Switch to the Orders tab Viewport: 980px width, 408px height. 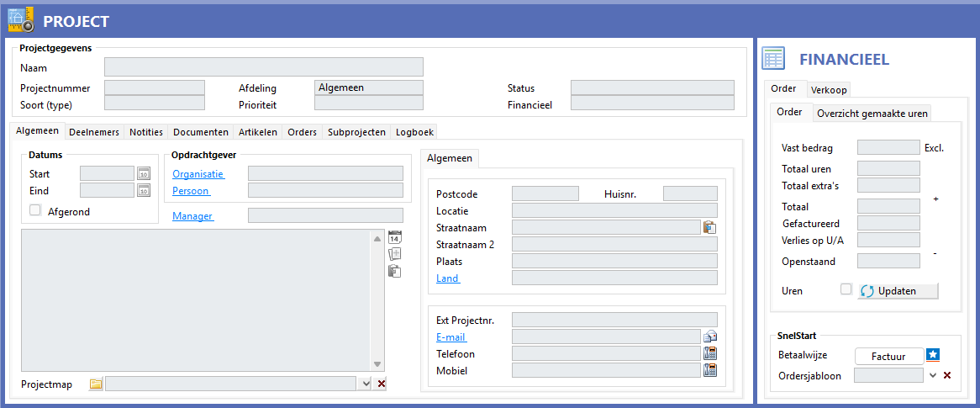pos(302,132)
